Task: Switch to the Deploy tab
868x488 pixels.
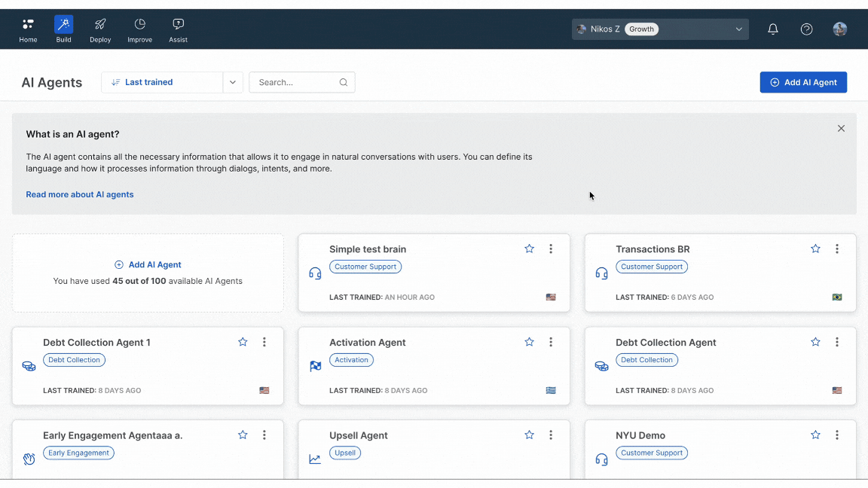Action: tap(100, 30)
